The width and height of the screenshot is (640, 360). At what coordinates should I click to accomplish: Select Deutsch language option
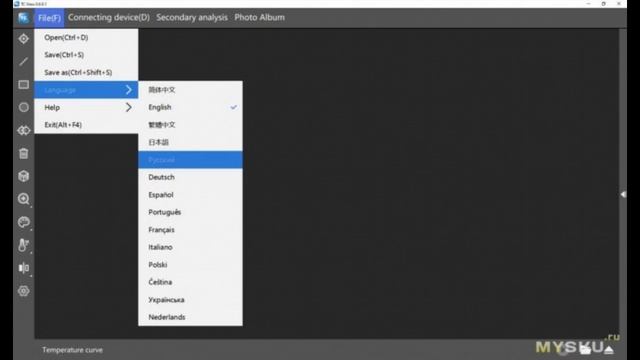190,177
